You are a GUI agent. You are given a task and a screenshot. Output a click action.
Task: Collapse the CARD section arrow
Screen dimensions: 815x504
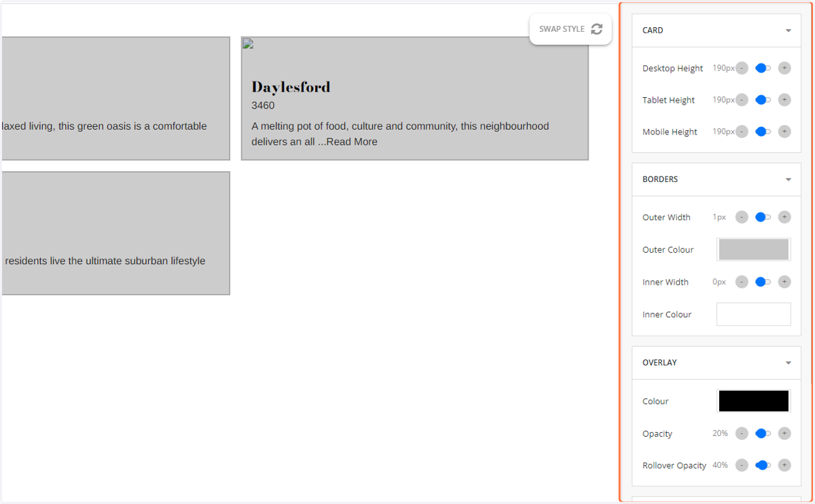coord(789,31)
